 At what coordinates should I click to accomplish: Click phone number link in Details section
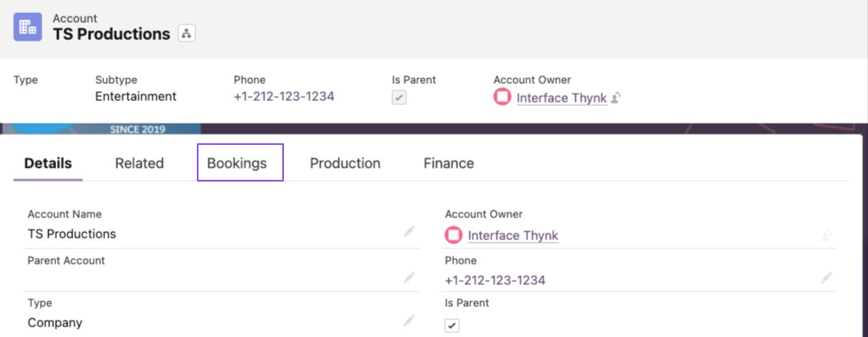[495, 280]
